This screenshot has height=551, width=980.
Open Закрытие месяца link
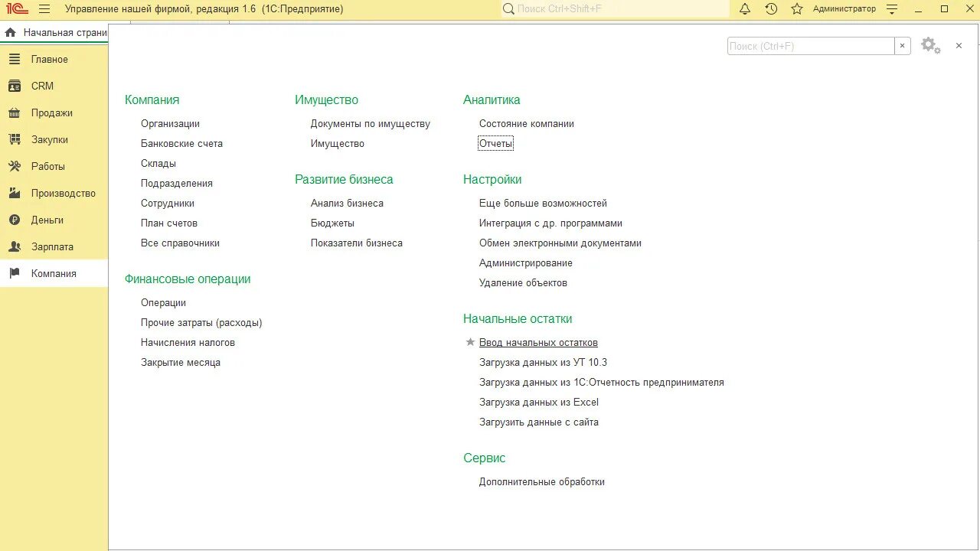pos(181,362)
